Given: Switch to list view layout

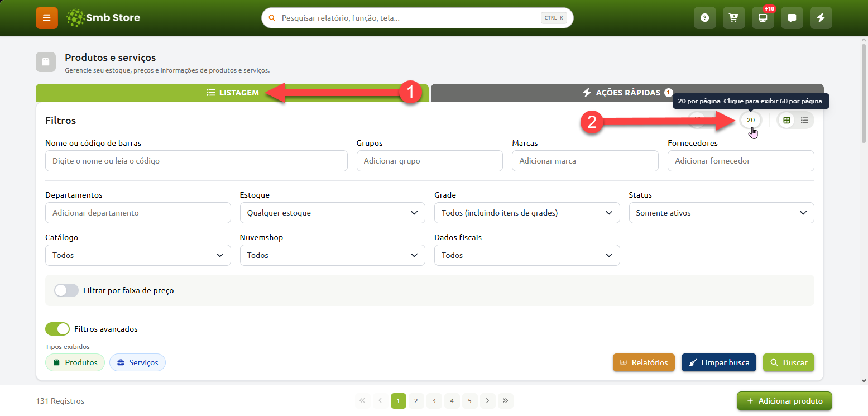Looking at the screenshot, I should pyautogui.click(x=804, y=120).
